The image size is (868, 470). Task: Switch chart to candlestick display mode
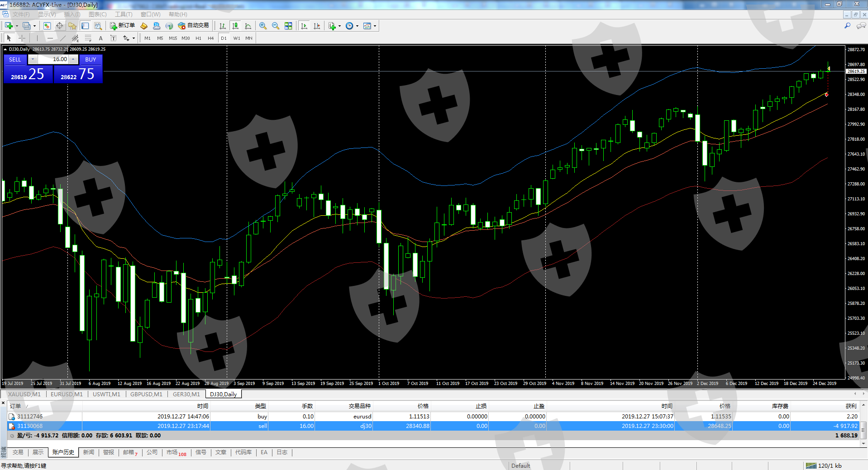[x=235, y=26]
